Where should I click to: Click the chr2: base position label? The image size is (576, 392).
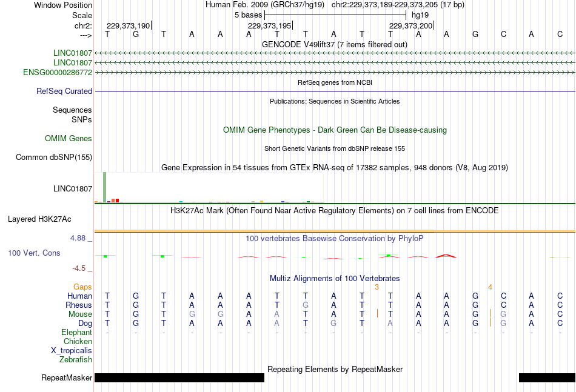click(84, 25)
